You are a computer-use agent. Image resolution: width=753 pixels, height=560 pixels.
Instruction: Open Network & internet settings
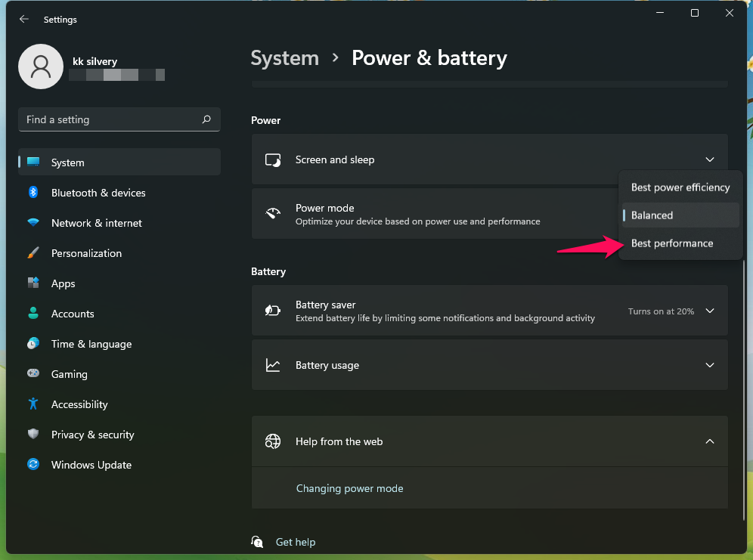(x=96, y=223)
